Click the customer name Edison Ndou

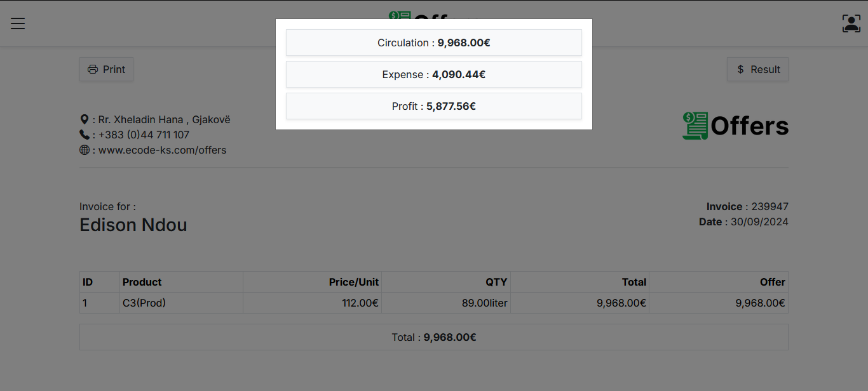coord(133,225)
